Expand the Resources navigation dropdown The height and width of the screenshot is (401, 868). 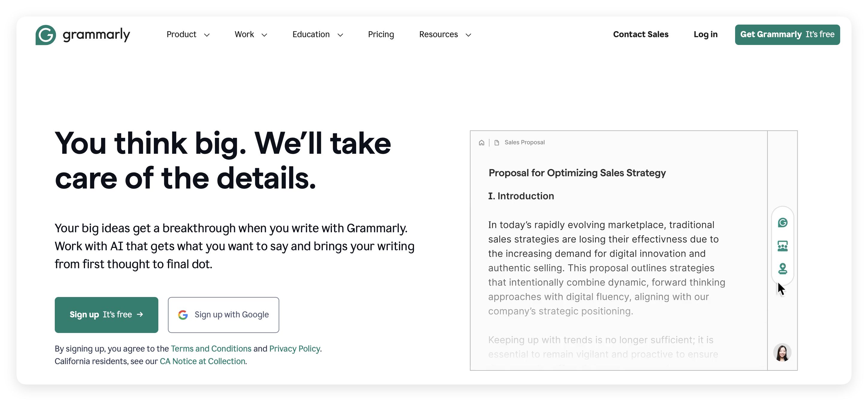(x=445, y=34)
